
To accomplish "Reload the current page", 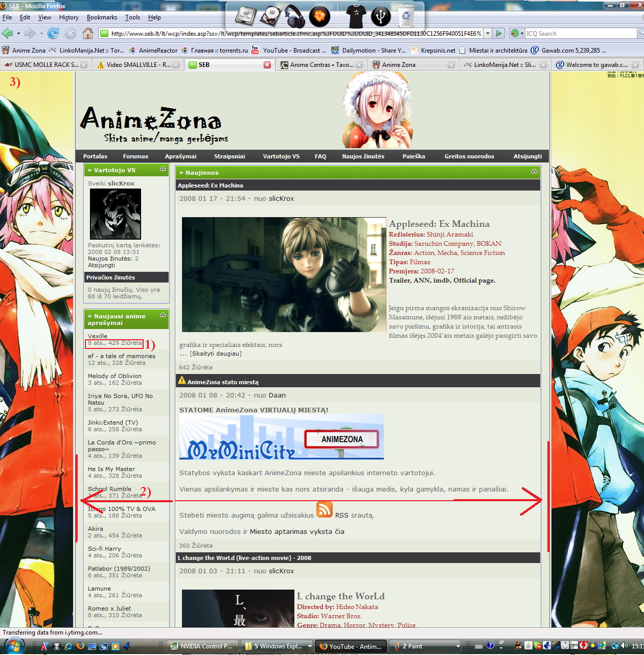I will (53, 34).
